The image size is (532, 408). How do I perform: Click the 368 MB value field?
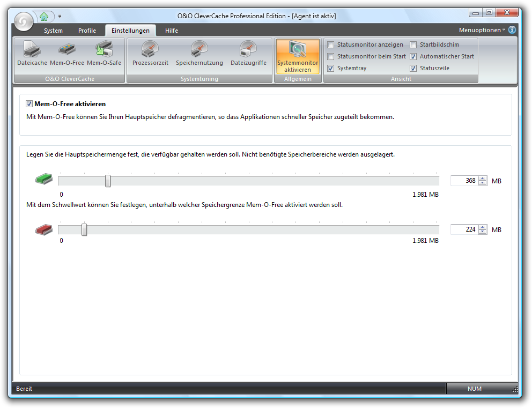point(464,181)
